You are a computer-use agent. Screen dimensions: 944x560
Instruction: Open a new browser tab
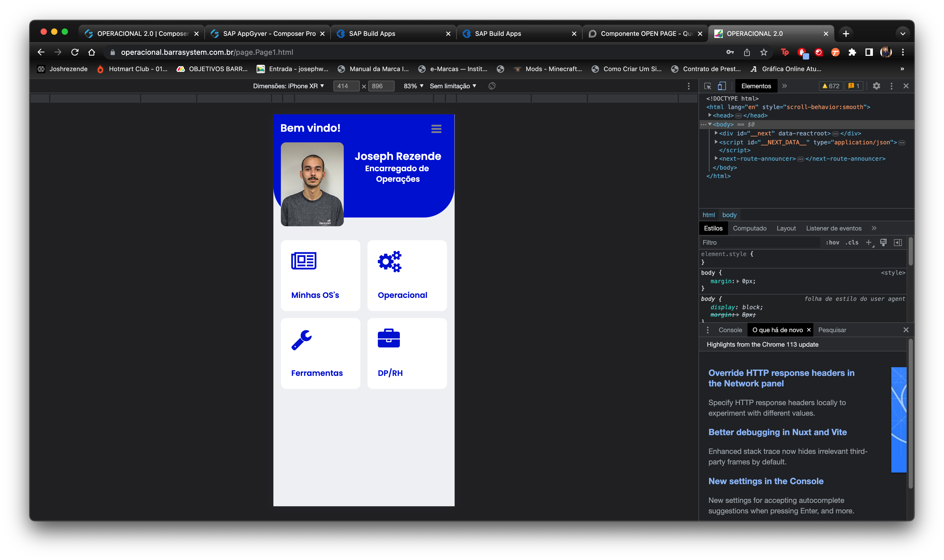pos(846,34)
